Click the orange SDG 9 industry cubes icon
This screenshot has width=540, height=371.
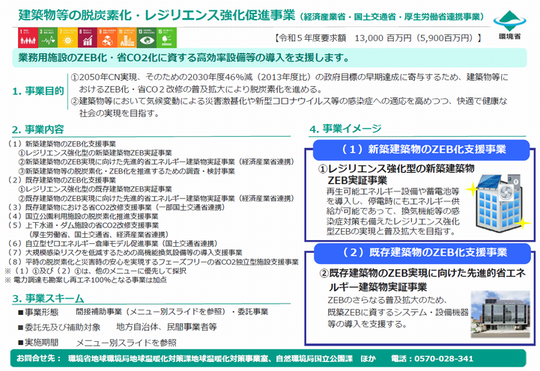click(x=107, y=38)
